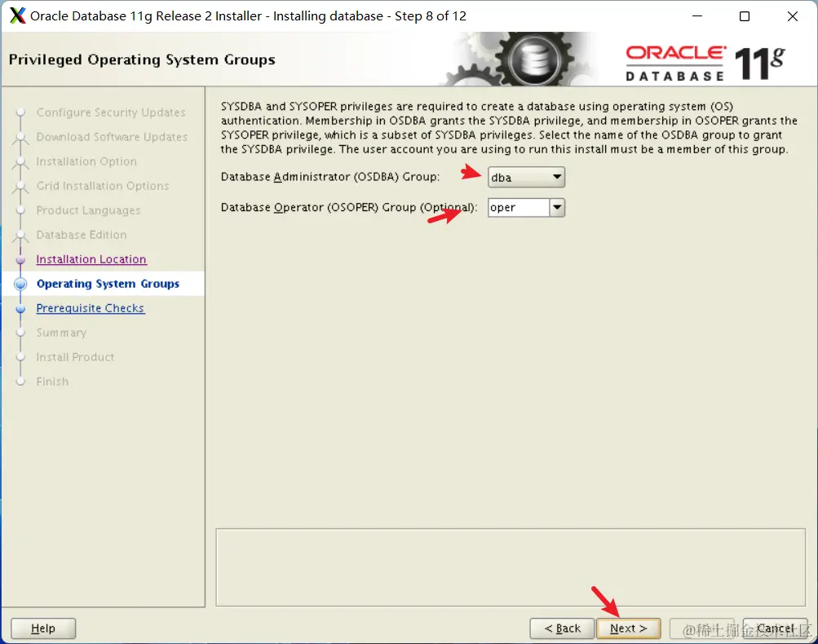This screenshot has height=644, width=818.
Task: Click the Summary step text
Action: point(61,333)
